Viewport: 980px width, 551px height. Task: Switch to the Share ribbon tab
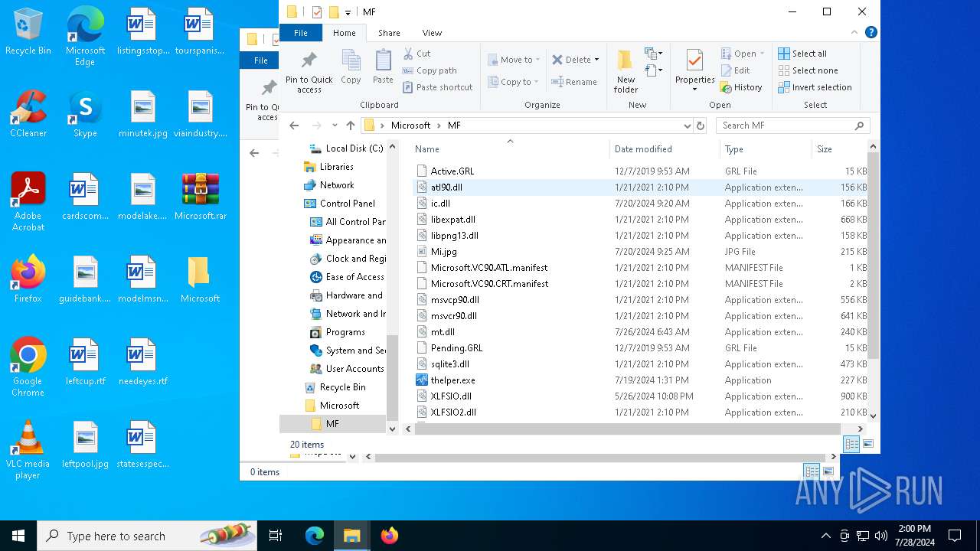389,33
